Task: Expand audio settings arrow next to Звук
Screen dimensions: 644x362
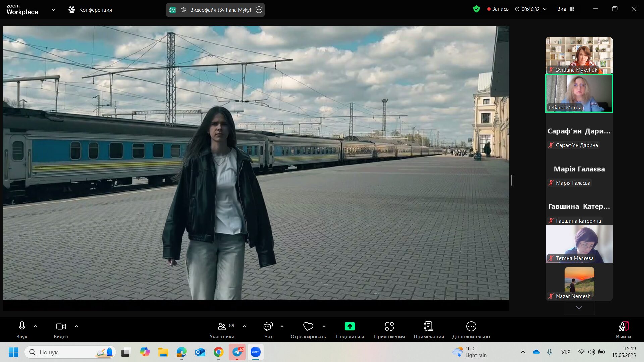Action: (35, 326)
